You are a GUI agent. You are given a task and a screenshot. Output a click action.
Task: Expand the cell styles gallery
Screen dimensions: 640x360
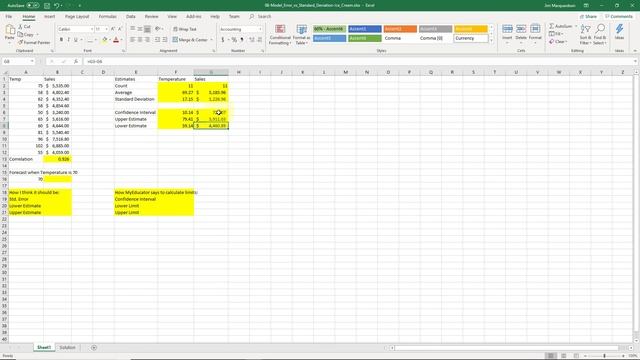[491, 41]
